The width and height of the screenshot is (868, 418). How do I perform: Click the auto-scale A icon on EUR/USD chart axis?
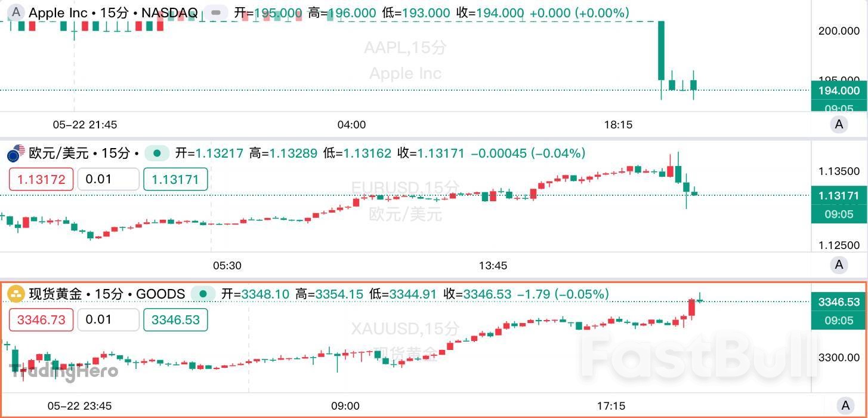point(839,265)
